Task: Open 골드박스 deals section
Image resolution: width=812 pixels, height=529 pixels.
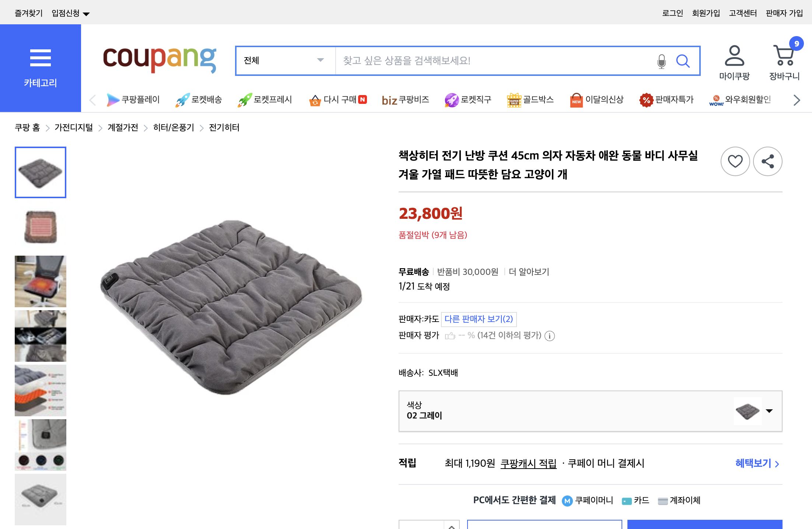Action: (x=531, y=99)
